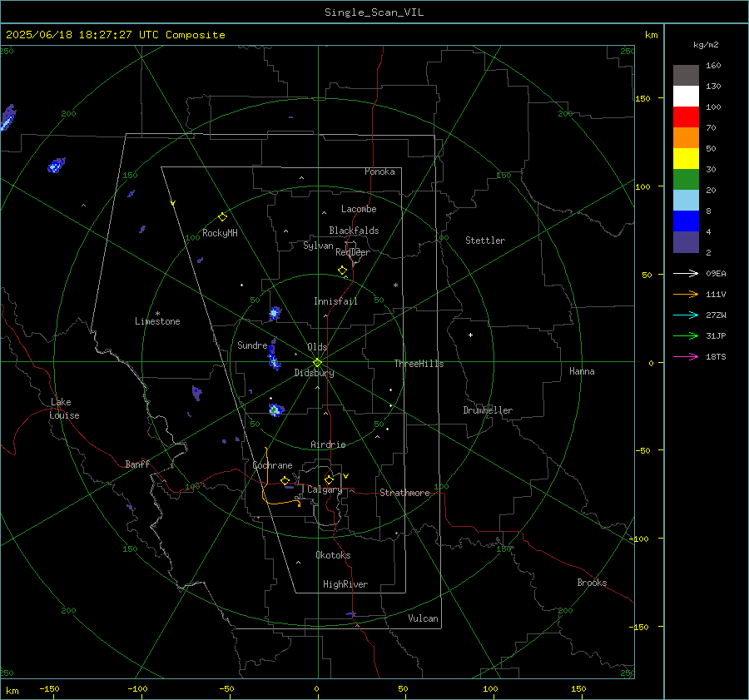This screenshot has width=749, height=700.
Task: Click the yellow diamond marker near Cochrane
Action: click(x=285, y=480)
